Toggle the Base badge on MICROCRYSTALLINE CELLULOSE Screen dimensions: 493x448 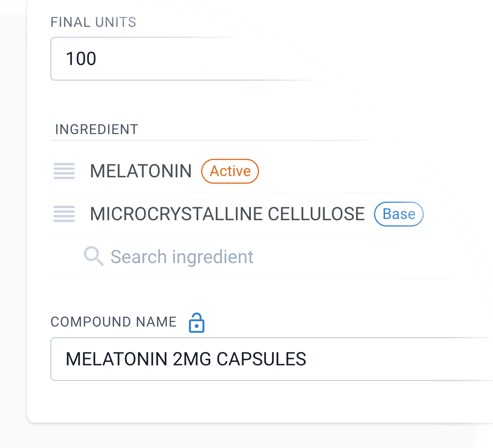point(399,214)
